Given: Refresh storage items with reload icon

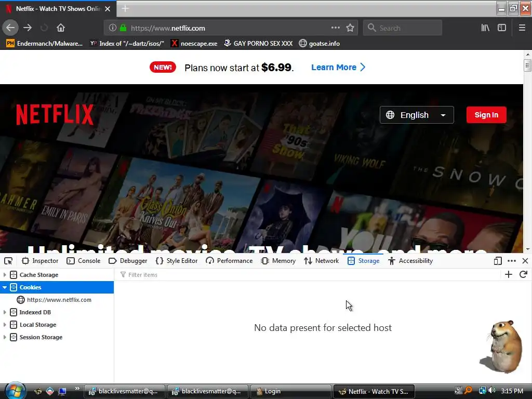Looking at the screenshot, I should 523,274.
